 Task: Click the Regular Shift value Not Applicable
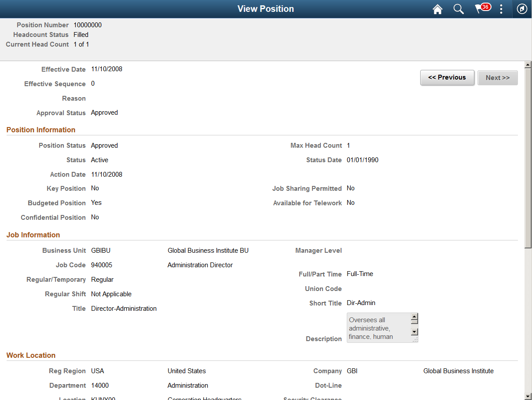[x=111, y=294]
